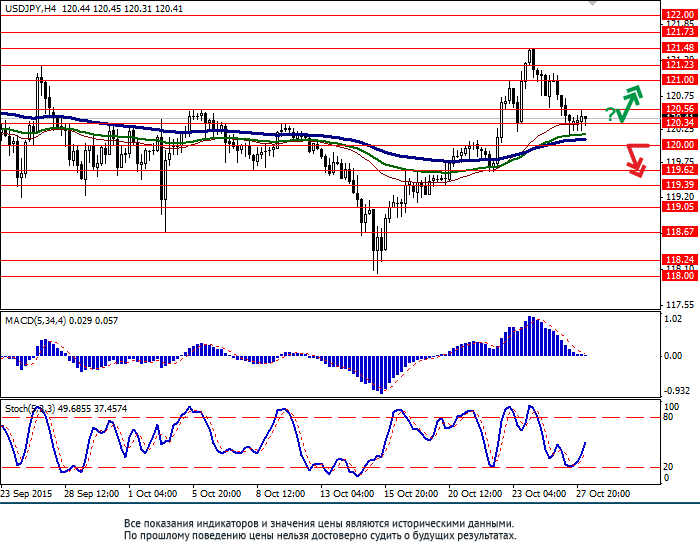
Task: Click the 121.48 resistance level label
Action: [x=680, y=48]
